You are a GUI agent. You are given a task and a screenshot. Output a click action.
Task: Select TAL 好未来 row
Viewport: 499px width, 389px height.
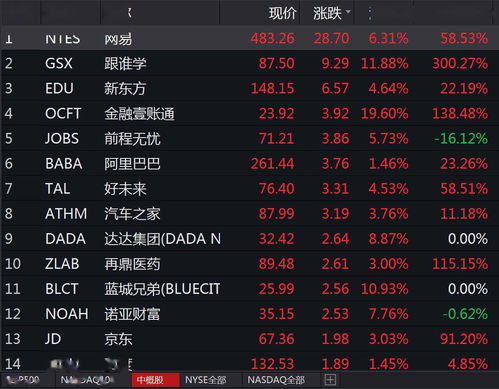248,188
